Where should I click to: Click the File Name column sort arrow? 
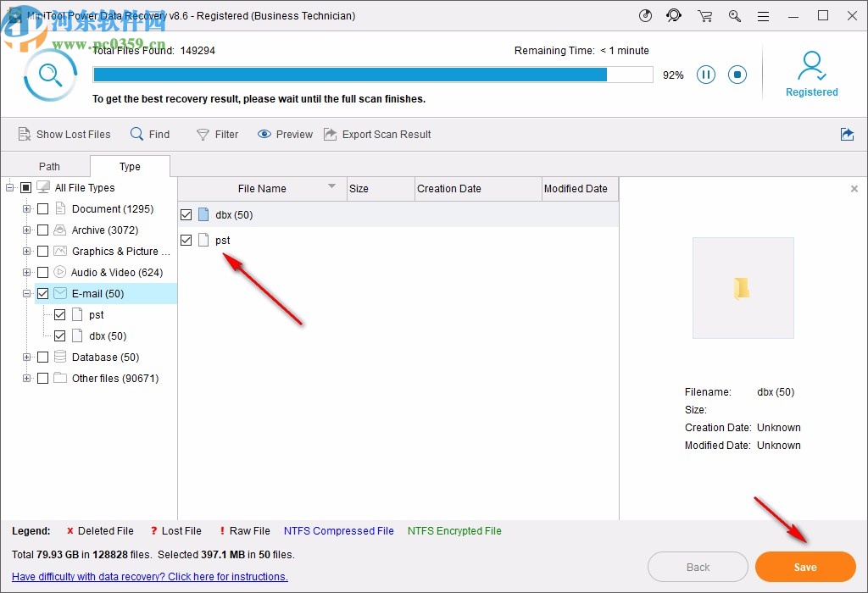pyautogui.click(x=331, y=186)
